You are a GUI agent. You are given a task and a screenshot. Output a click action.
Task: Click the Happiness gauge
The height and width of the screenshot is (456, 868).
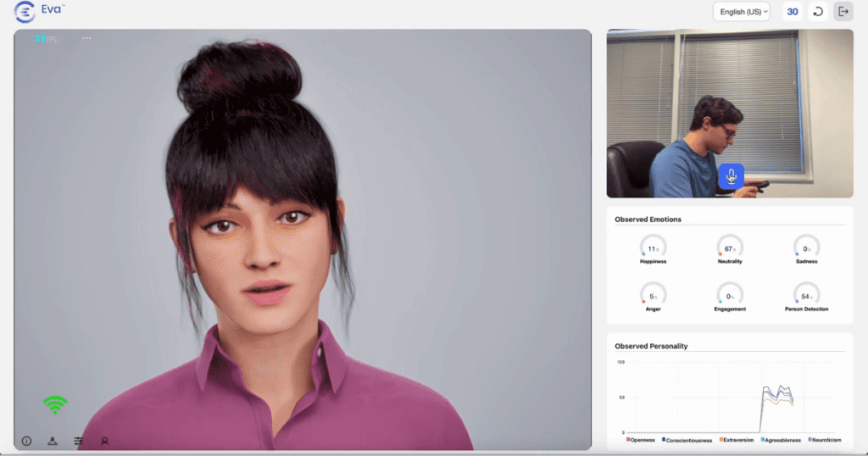[x=653, y=249]
